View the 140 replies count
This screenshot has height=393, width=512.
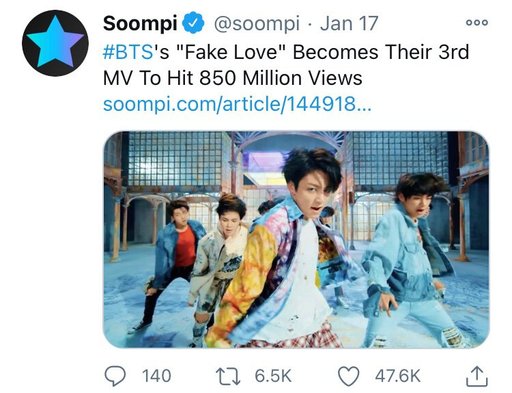[157, 376]
